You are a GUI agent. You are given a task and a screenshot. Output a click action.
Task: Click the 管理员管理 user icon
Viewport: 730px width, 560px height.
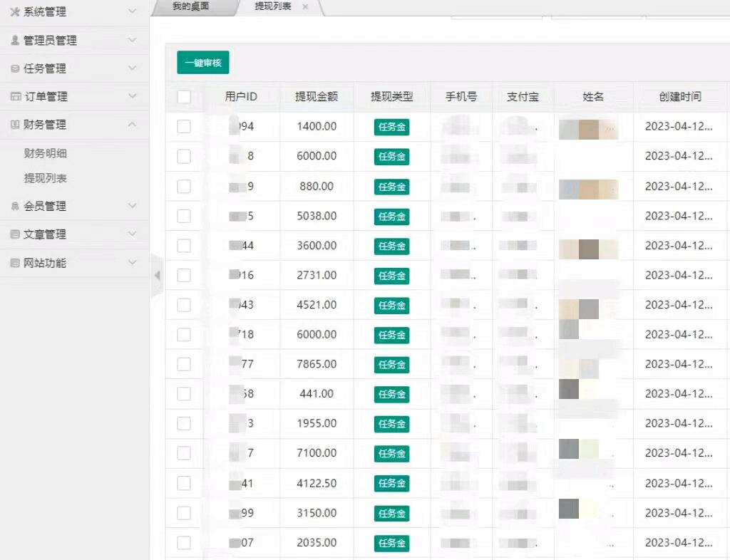point(14,41)
